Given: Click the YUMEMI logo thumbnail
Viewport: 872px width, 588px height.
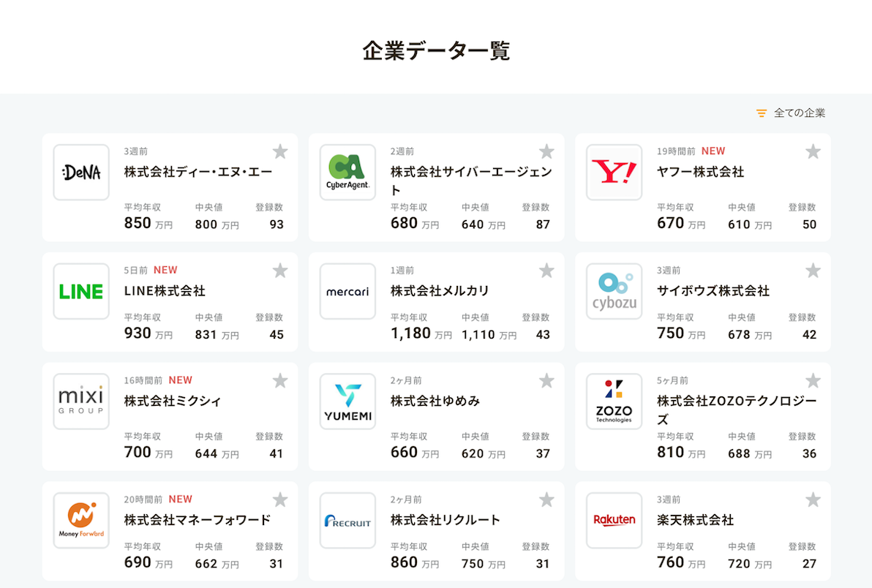Looking at the screenshot, I should [347, 402].
